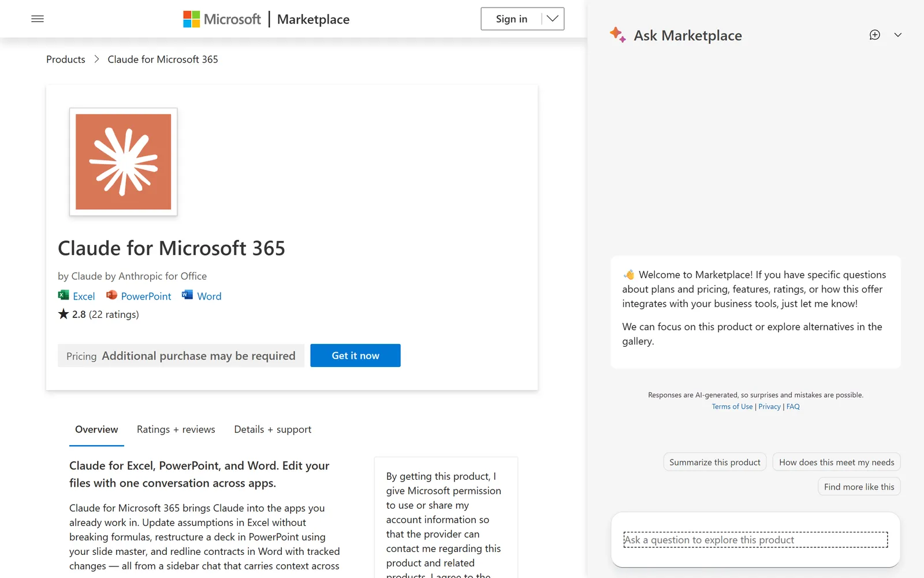Click the Word app icon
924x578 pixels.
187,295
